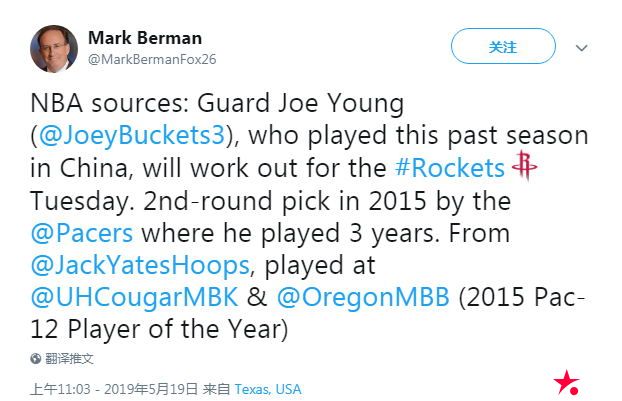Click the Rockets logo emoji
Screen dimensions: 622x401
pyautogui.click(x=524, y=166)
